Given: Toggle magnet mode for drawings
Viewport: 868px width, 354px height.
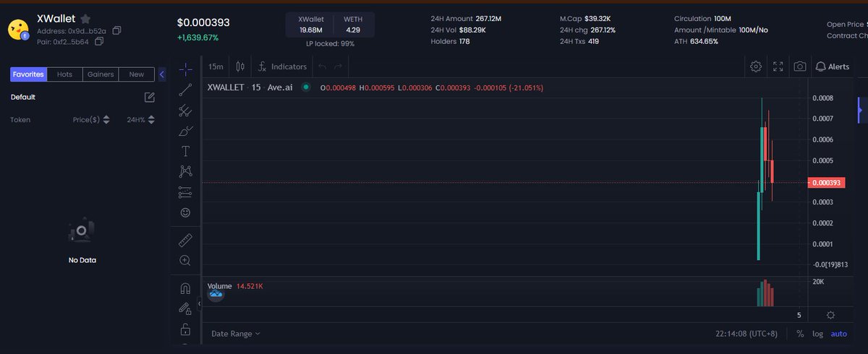Looking at the screenshot, I should pos(186,288).
